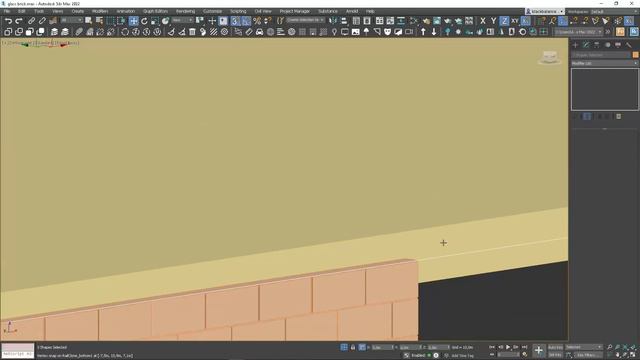Open the Arnold menu
The width and height of the screenshot is (640, 360).
[x=352, y=11]
